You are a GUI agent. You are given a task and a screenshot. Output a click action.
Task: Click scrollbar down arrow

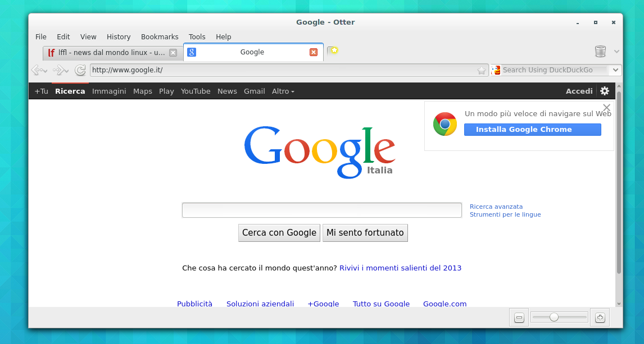point(619,304)
